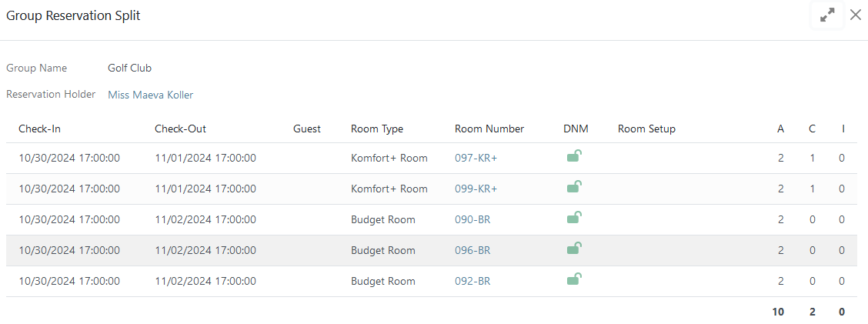Open room number link 099-KR+
868x324 pixels.
tap(476, 189)
